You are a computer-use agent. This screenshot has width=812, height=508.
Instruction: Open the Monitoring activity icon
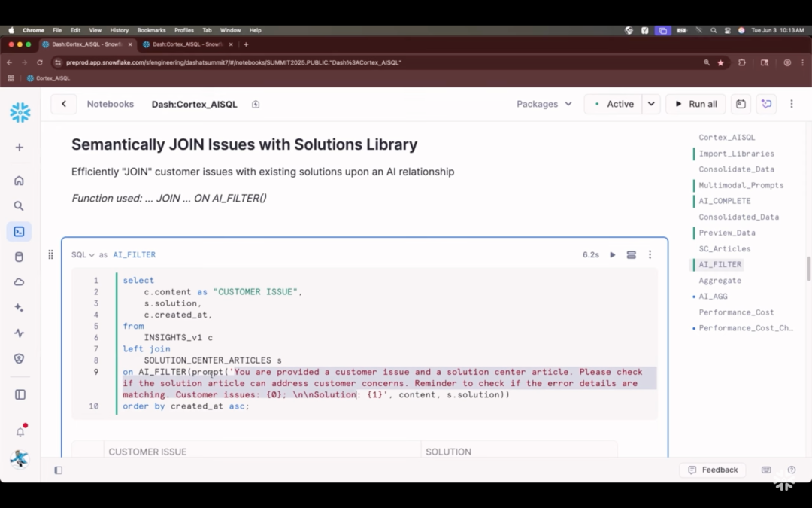19,333
